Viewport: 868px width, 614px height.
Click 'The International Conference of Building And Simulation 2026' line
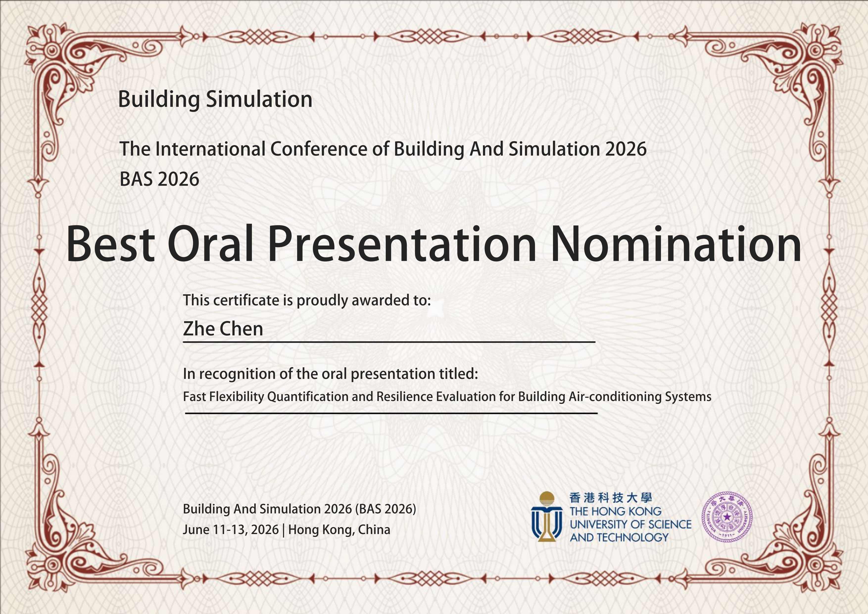(x=383, y=149)
